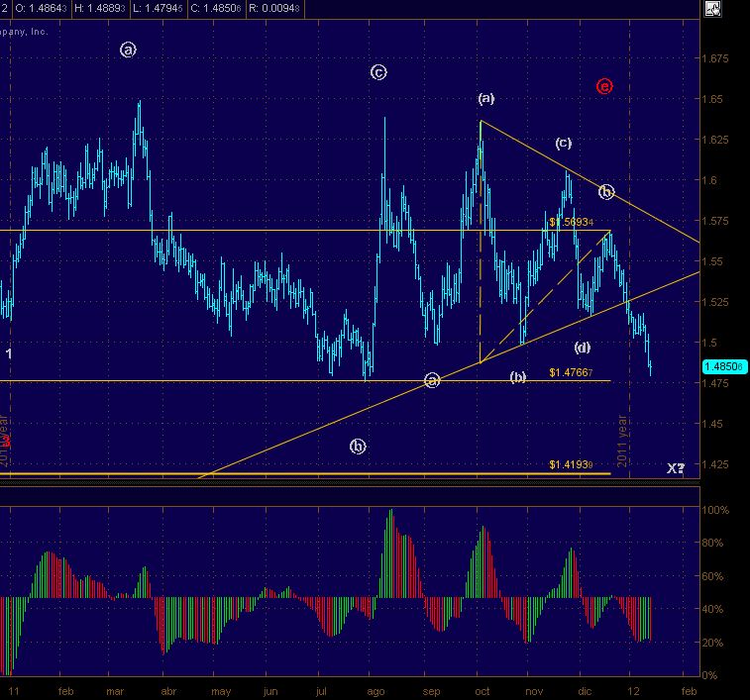The image size is (750, 700).
Task: Click the oct month label on time axis
Action: point(482,691)
